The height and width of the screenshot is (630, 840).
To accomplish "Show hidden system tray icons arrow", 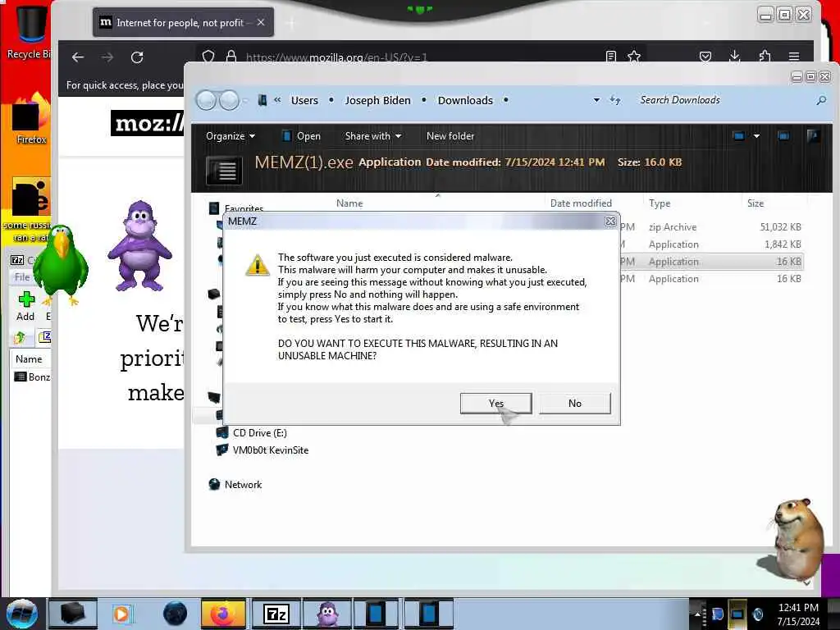I will coord(697,614).
